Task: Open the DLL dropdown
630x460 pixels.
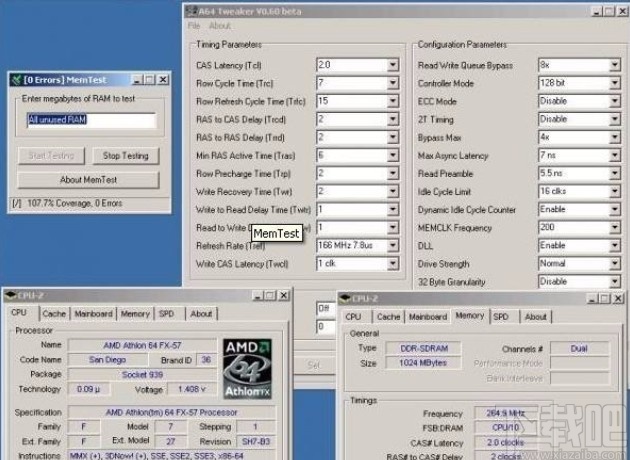Action: click(x=615, y=245)
